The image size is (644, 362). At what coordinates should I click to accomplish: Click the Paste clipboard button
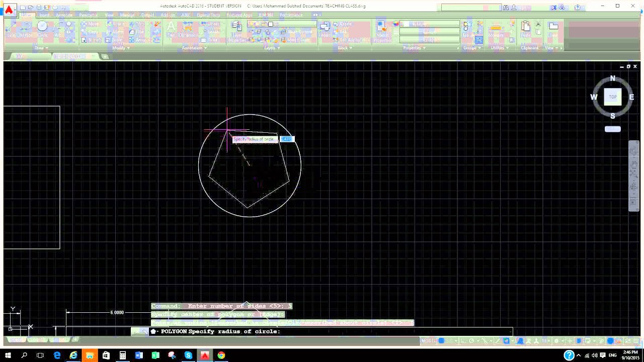[x=526, y=29]
